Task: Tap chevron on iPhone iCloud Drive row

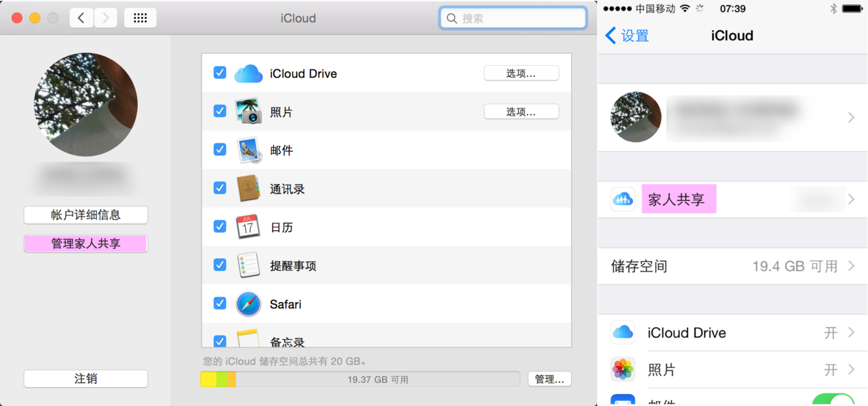Action: 851,332
